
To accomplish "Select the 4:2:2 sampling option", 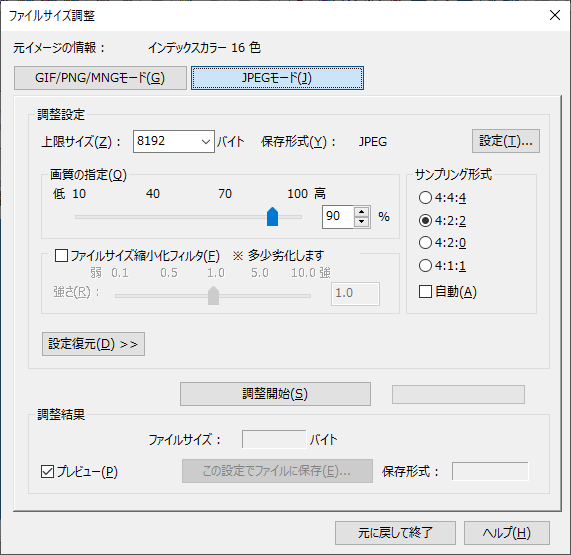I will tap(425, 220).
